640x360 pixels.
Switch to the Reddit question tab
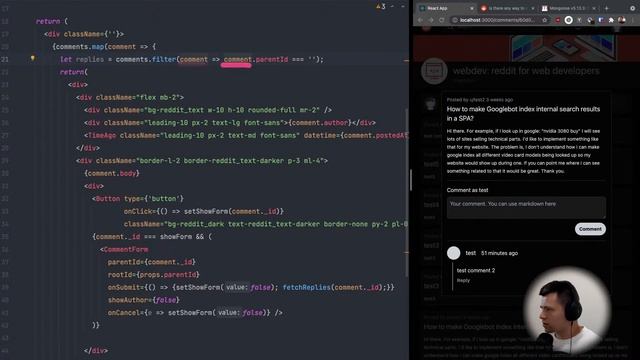[x=508, y=8]
